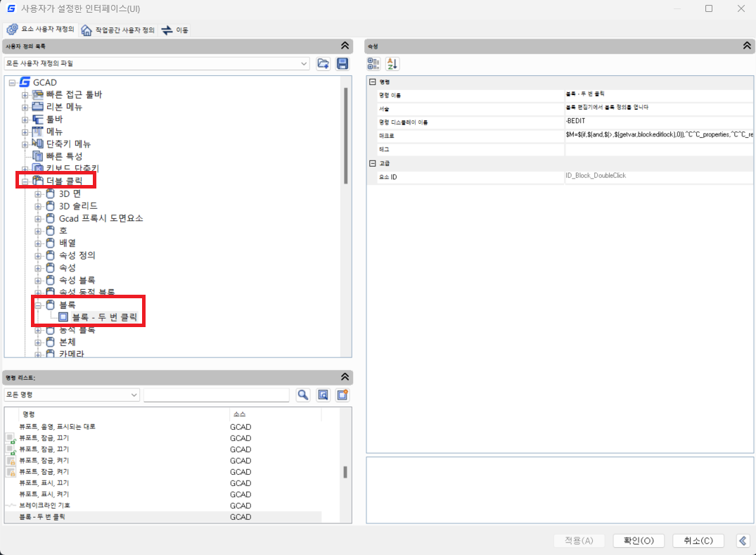This screenshot has height=555, width=756.
Task: Click the Gcad 프록시 도면요소 mouse icon
Action: tap(50, 219)
